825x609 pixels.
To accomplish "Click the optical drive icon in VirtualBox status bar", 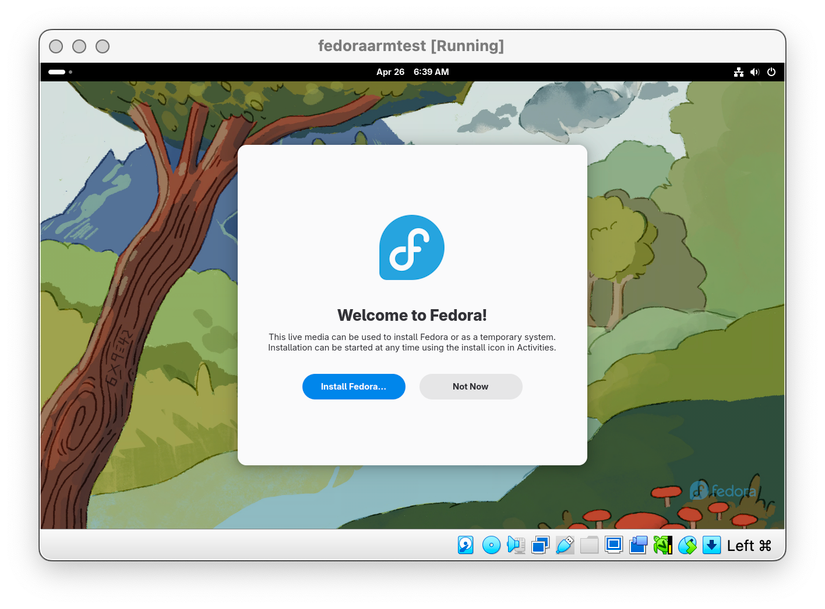I will (x=491, y=545).
